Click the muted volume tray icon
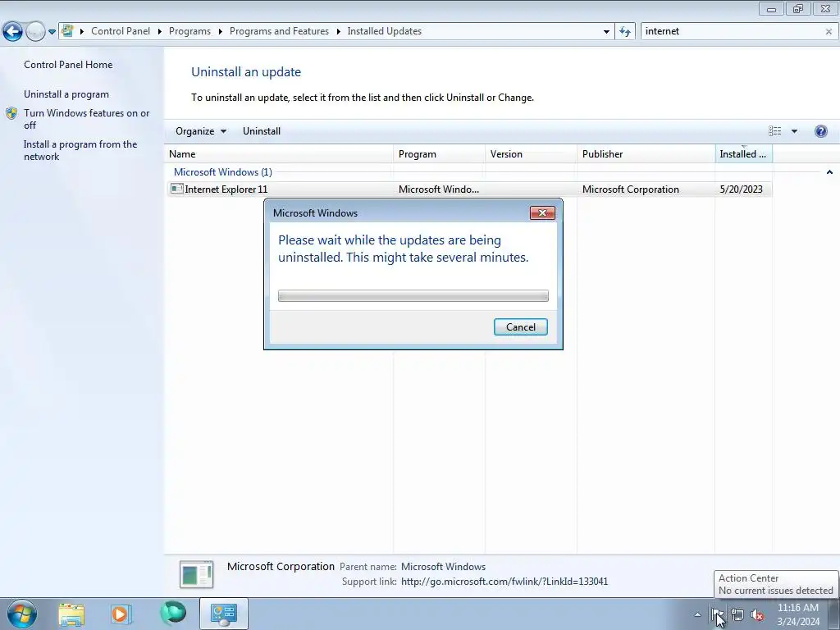The height and width of the screenshot is (630, 840). coord(757,615)
